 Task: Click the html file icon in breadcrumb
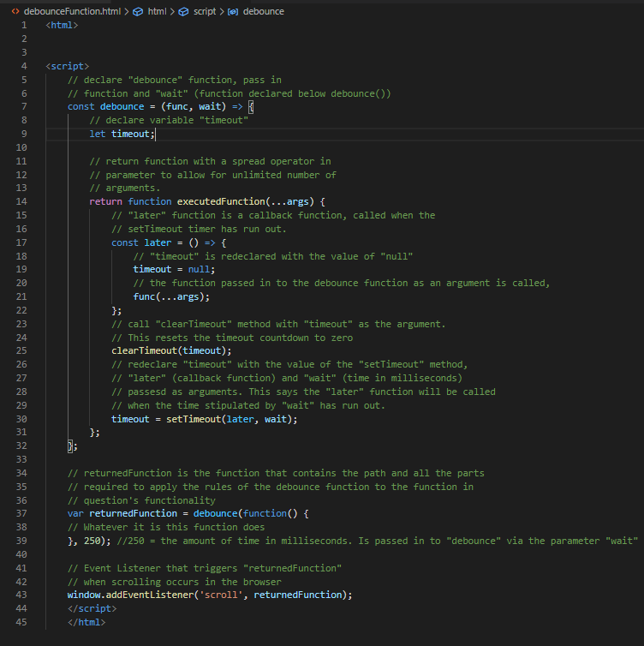coord(15,11)
